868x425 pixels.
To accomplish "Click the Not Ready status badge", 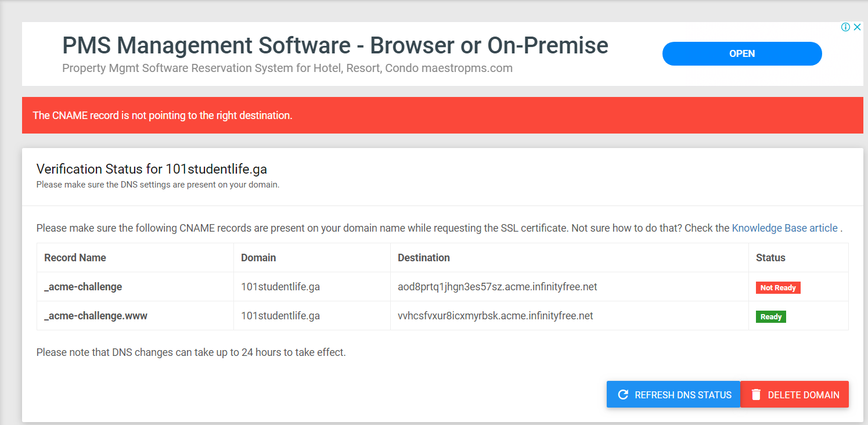I will 778,287.
